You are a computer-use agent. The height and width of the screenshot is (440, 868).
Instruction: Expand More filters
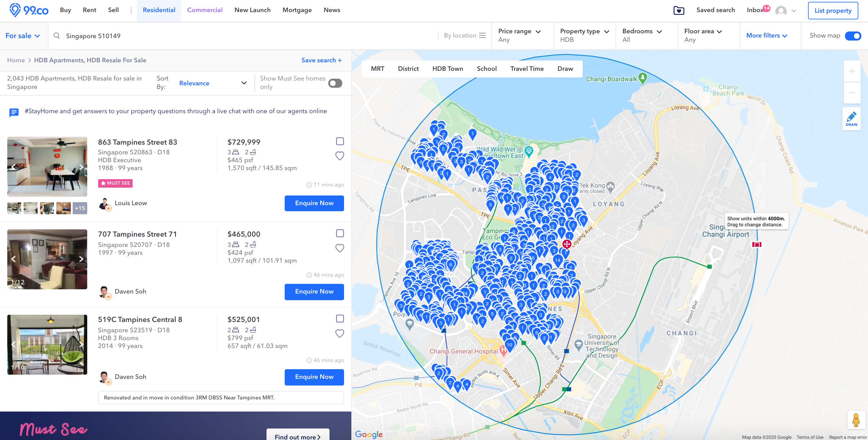[767, 35]
